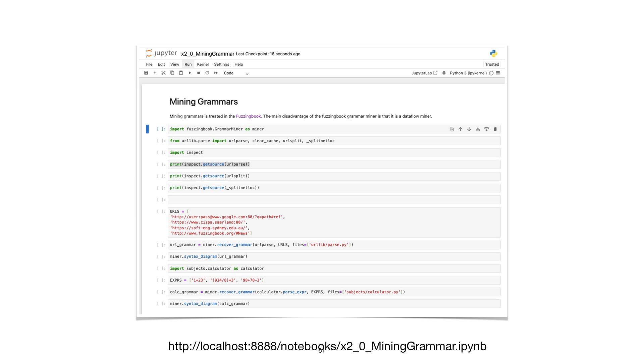Image resolution: width=644 pixels, height=362 pixels.
Task: Select the calc_grammar recover_grammar cell
Action: click(x=334, y=292)
